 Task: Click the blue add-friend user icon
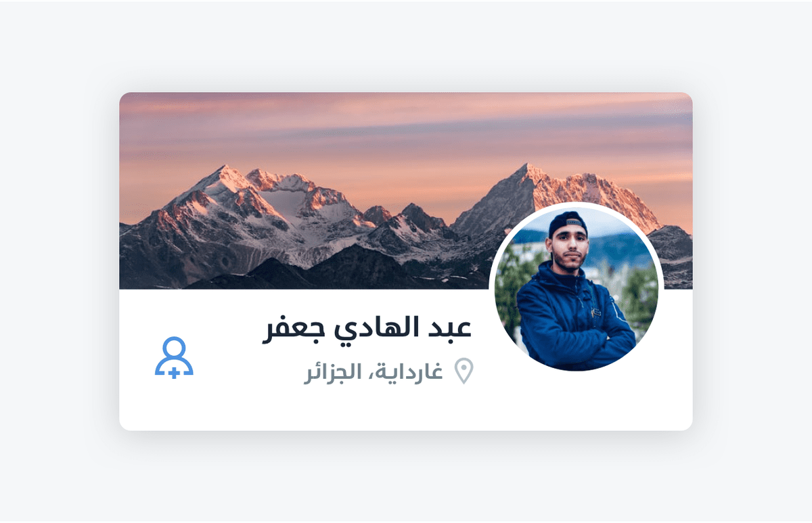tap(174, 357)
